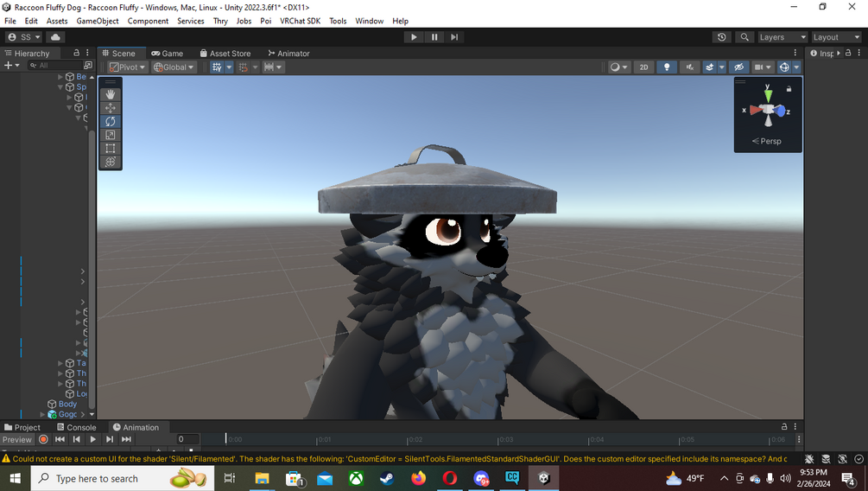The height and width of the screenshot is (491, 868).
Task: Toggle scene audio mute
Action: coord(689,67)
